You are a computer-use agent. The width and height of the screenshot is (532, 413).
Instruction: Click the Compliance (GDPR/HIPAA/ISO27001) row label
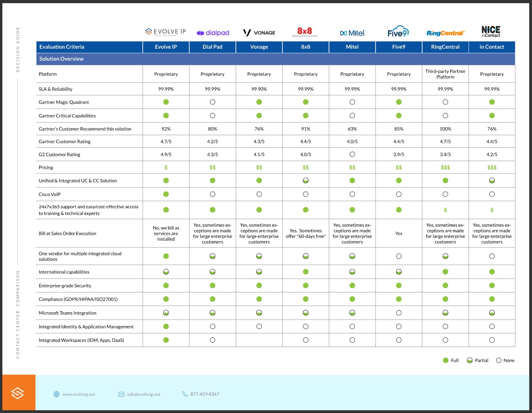(x=78, y=299)
